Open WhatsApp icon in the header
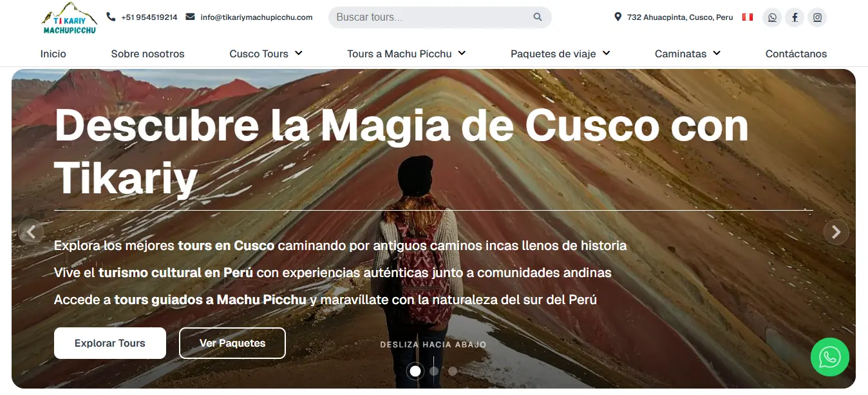 coord(772,17)
